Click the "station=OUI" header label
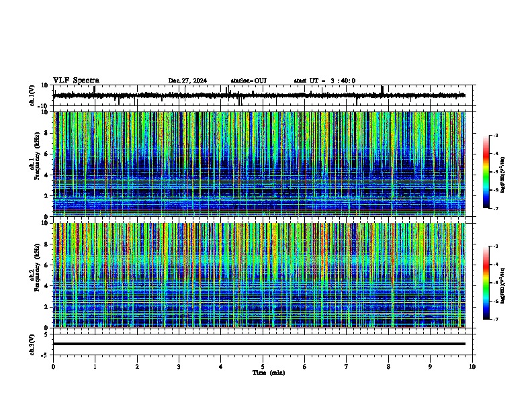Viewport: 532px width, 411px height. 249,81
